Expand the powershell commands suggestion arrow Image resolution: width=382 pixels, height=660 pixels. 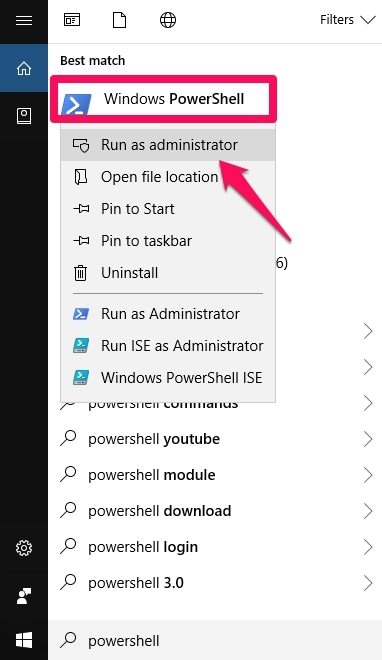click(368, 403)
